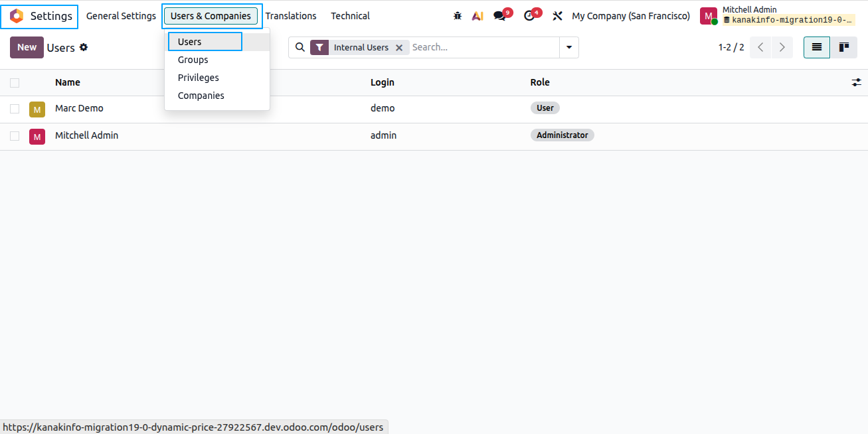Click Marc Demo avatar
This screenshot has height=434, width=868.
click(x=37, y=109)
